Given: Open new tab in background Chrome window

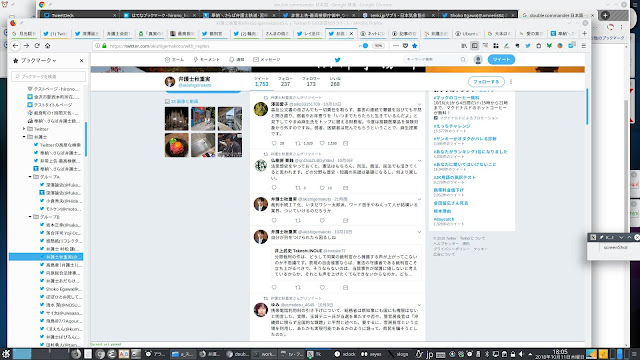Looking at the screenshot, I should pos(605,16).
